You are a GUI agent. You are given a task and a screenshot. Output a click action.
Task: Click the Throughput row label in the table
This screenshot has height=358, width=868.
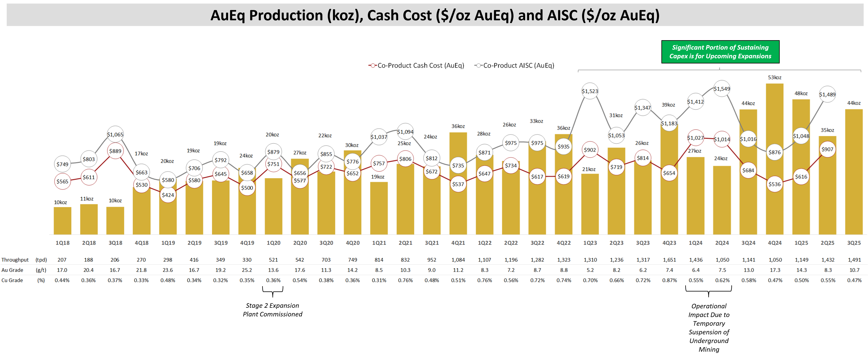(15, 260)
